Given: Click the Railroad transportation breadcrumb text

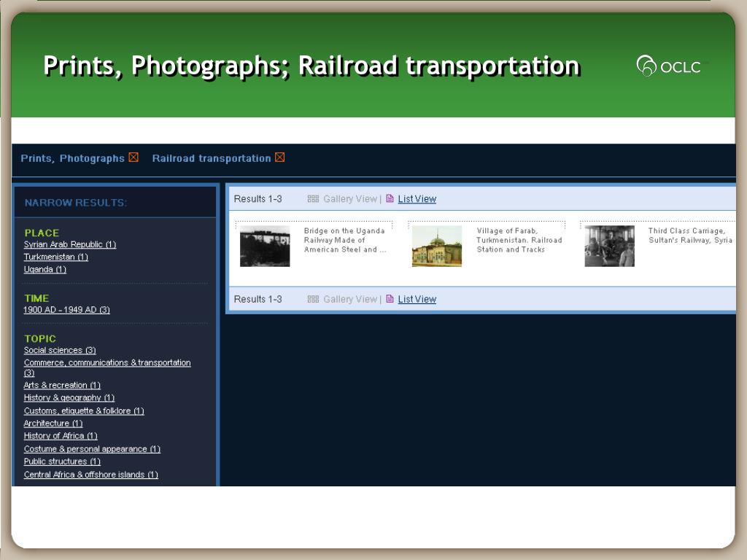Looking at the screenshot, I should click(x=212, y=158).
